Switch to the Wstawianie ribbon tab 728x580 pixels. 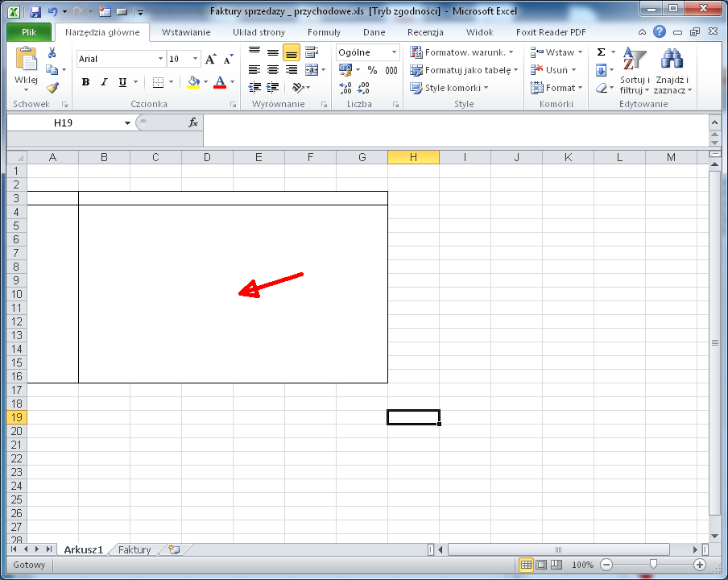[x=186, y=32]
